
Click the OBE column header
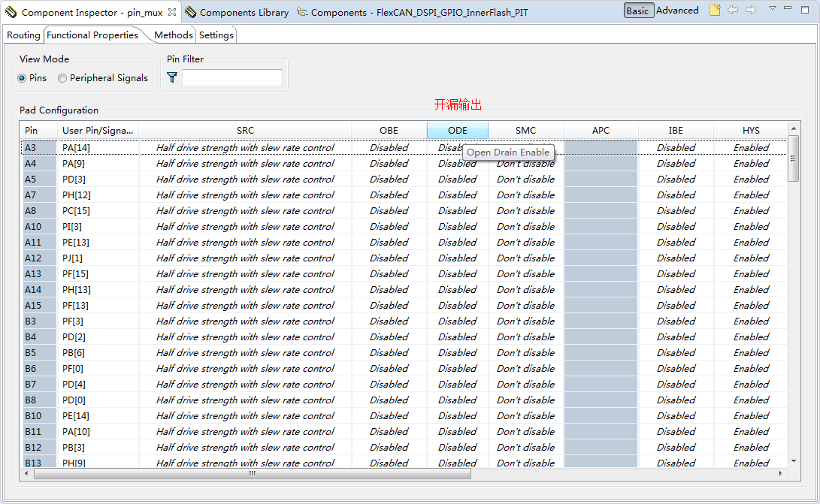(389, 130)
